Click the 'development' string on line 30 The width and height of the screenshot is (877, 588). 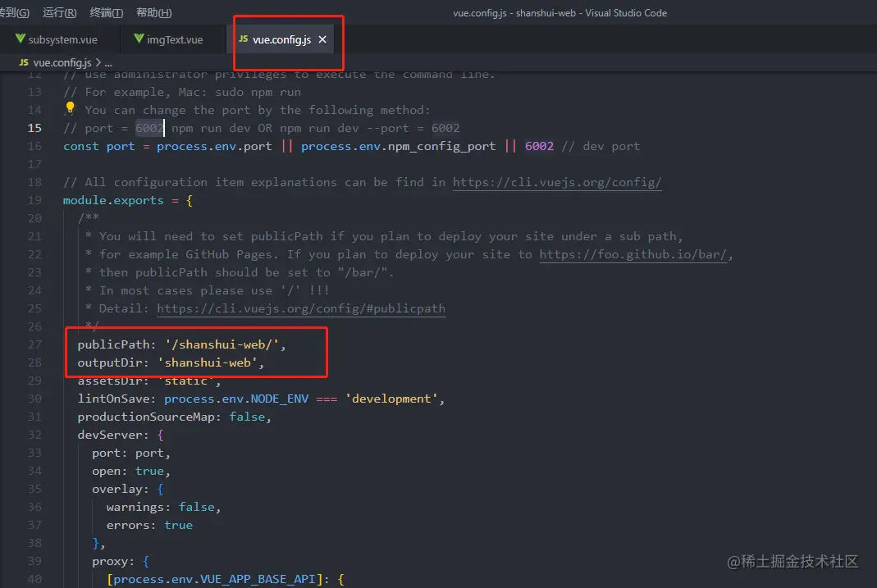(391, 399)
